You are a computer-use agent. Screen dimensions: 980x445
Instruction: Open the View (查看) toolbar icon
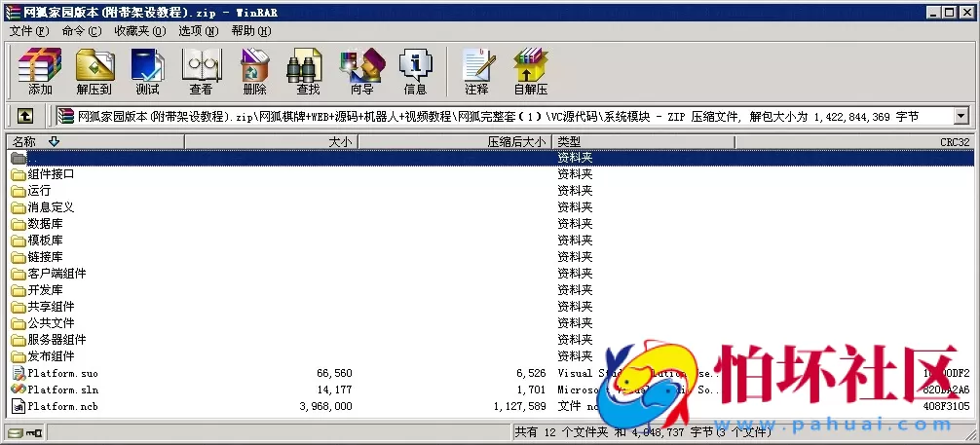click(202, 71)
